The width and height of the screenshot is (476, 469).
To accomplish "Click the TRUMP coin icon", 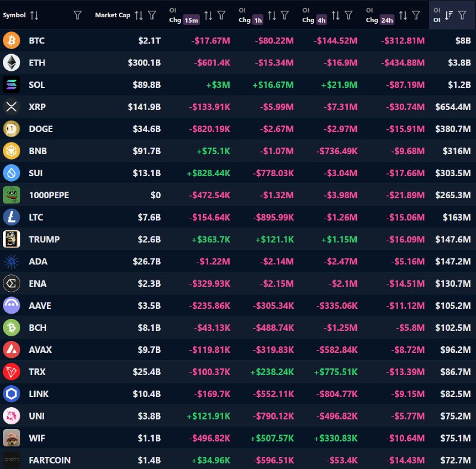I will (x=11, y=239).
